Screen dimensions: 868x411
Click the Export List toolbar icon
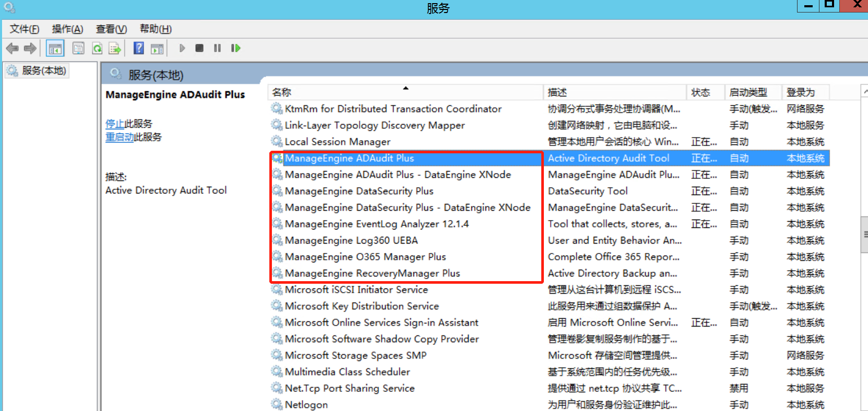(115, 49)
